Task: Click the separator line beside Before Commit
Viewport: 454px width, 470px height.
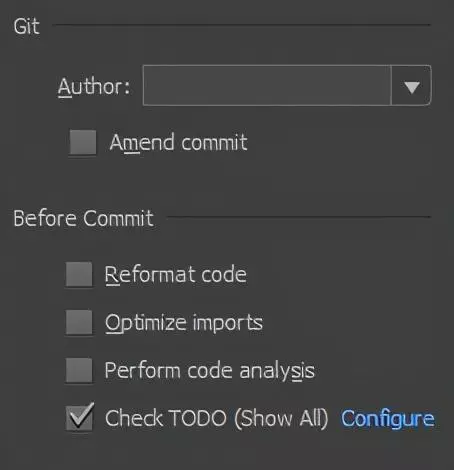Action: click(299, 217)
